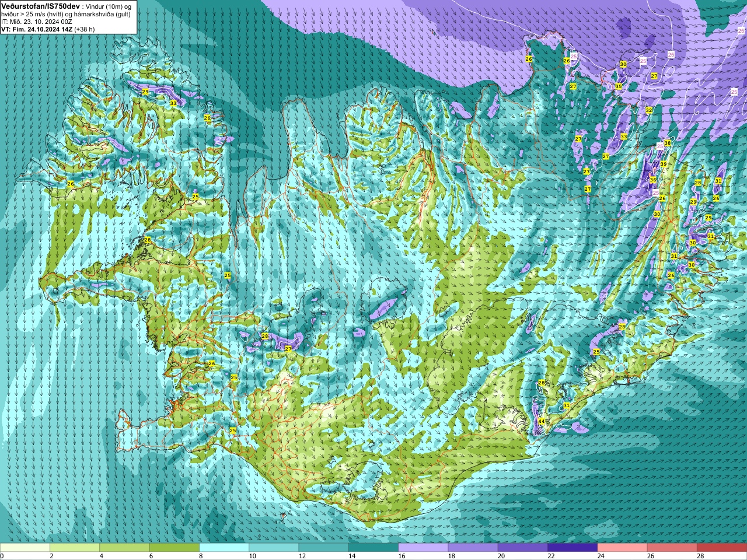The width and height of the screenshot is (747, 560).
Task: Pick the pale yellow 0–2 legend swatch
Action: click(x=25, y=548)
